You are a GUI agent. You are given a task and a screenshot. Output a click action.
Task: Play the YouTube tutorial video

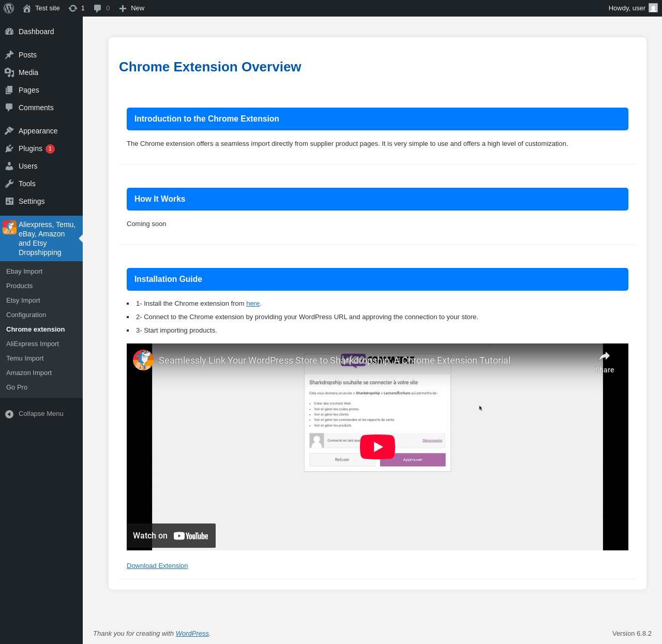pyautogui.click(x=378, y=447)
